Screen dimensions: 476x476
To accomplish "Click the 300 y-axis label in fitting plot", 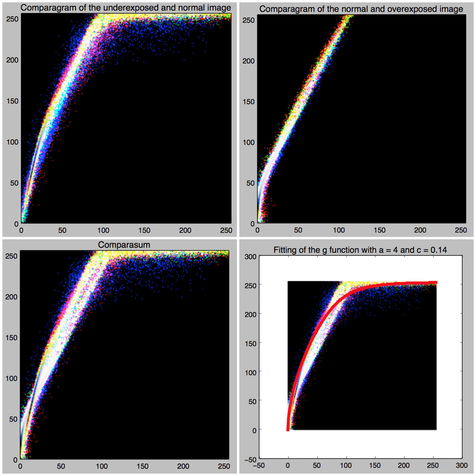I will [250, 257].
